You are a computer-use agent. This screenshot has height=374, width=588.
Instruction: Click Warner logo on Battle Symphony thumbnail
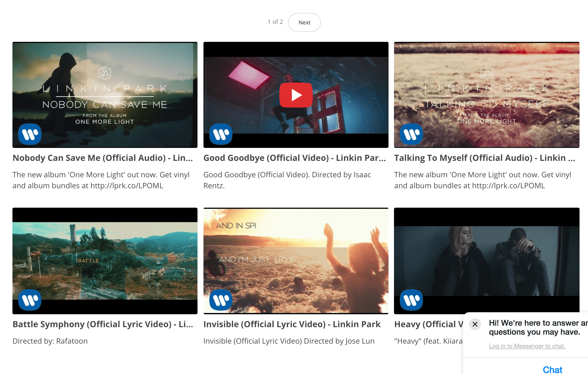click(30, 300)
